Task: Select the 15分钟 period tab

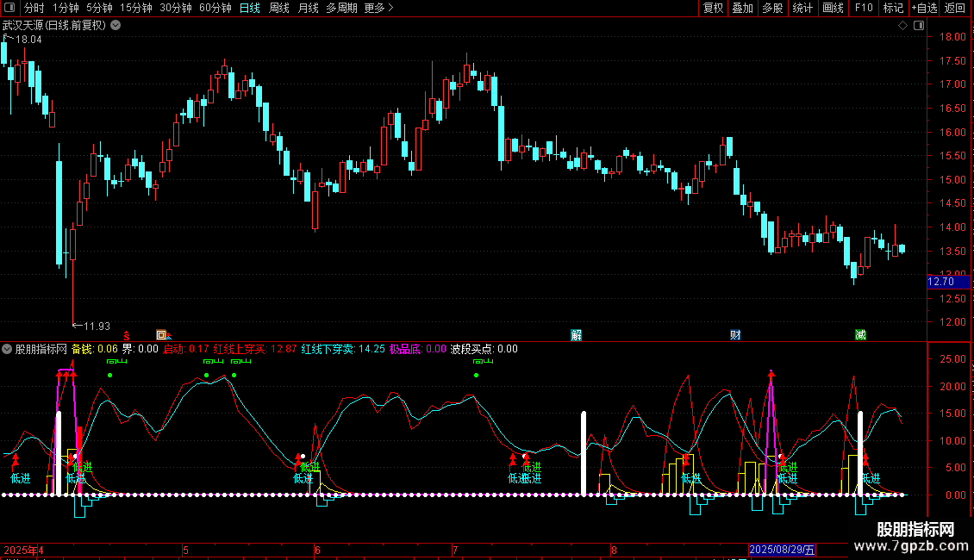Action: tap(135, 8)
